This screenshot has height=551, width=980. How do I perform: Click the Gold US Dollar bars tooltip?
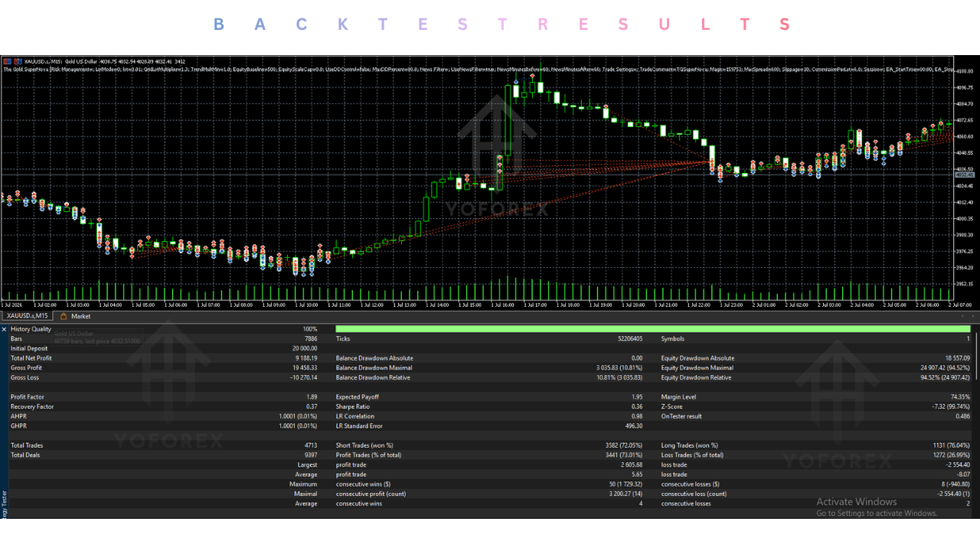(97, 337)
